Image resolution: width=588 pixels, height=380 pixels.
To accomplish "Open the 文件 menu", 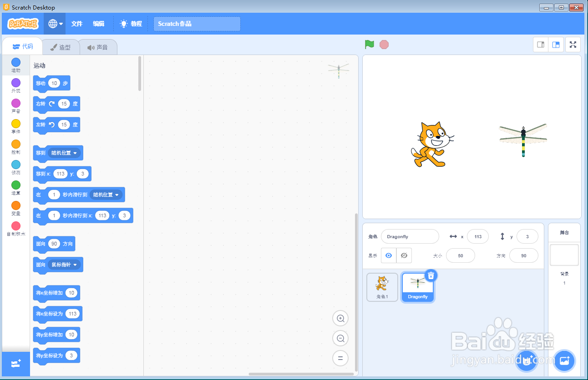I will 77,24.
